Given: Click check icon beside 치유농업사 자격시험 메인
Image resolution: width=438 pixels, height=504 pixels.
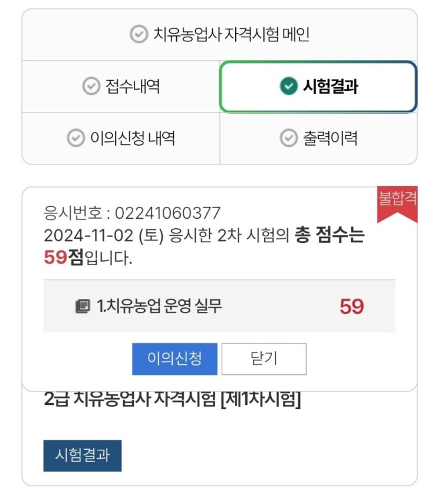Looking at the screenshot, I should pyautogui.click(x=138, y=35).
